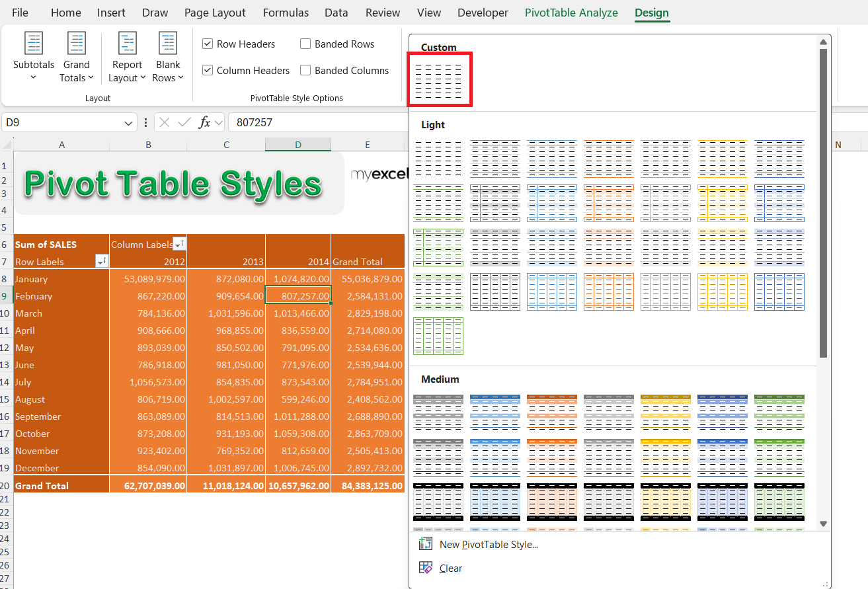Screen dimensions: 868x589
Task: Expand the Name Box dropdown arrow
Action: point(129,123)
